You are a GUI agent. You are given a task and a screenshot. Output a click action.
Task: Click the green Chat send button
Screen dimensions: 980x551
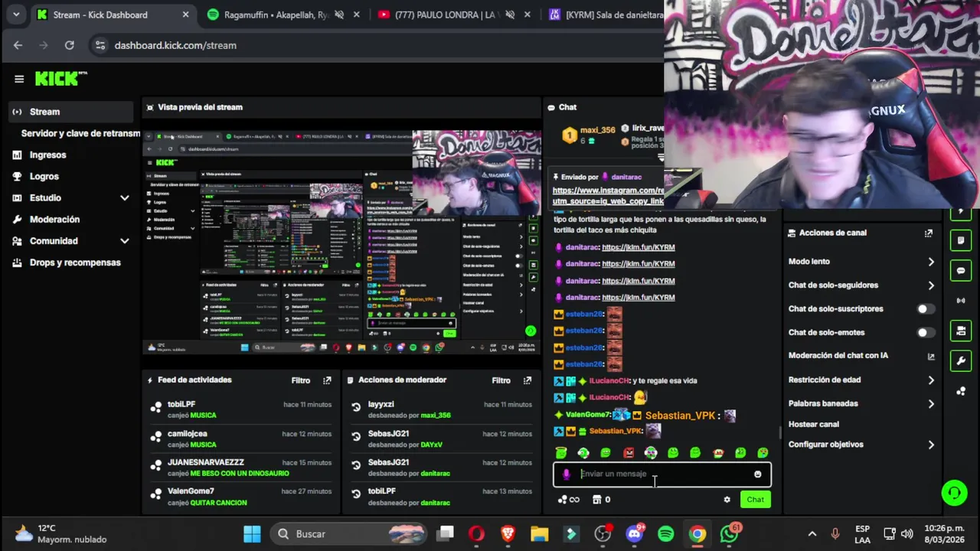click(756, 500)
